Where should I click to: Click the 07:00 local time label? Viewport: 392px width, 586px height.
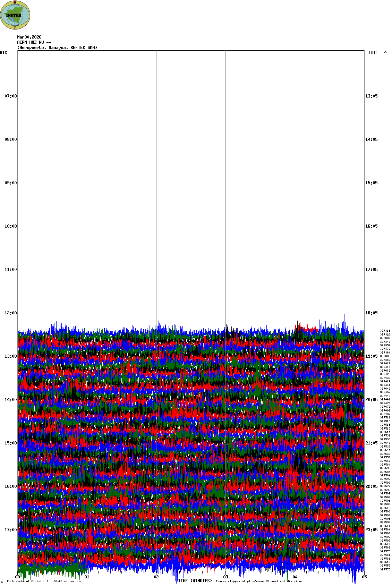pyautogui.click(x=10, y=96)
